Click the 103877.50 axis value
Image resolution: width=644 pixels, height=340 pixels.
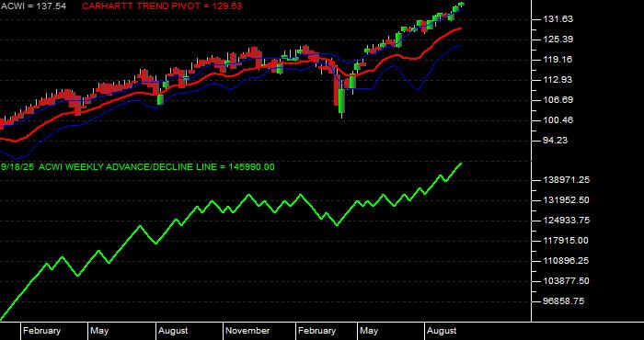point(566,281)
